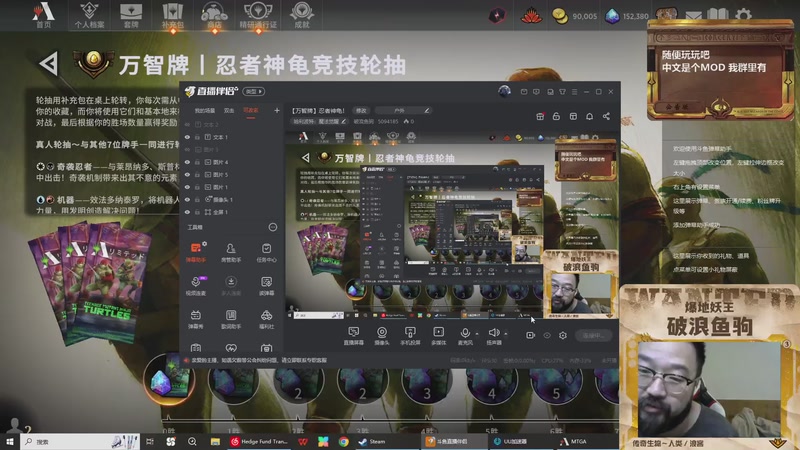Open the 个人档案 profile tab
800x450 pixels.
[89, 15]
